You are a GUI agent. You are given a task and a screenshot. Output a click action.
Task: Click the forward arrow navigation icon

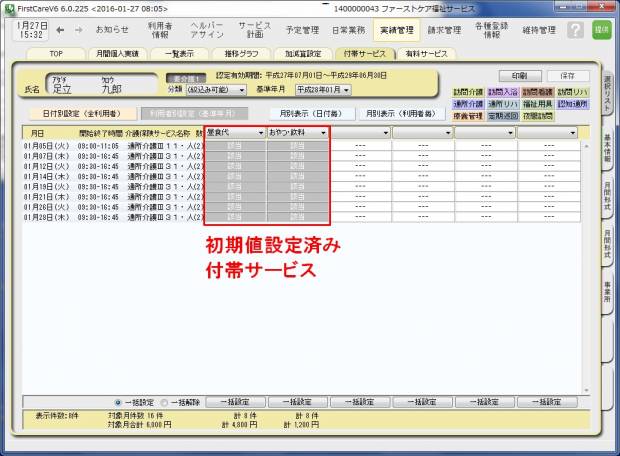(x=79, y=30)
